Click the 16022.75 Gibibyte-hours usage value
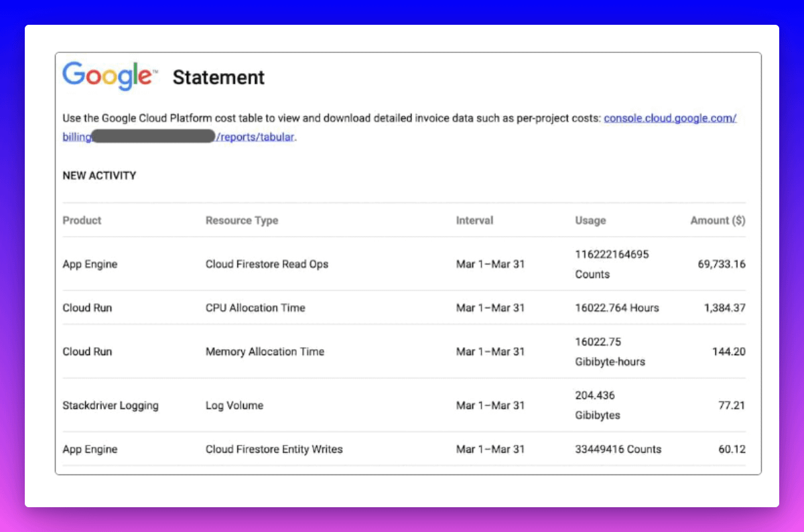Image resolution: width=804 pixels, height=532 pixels. click(x=610, y=352)
